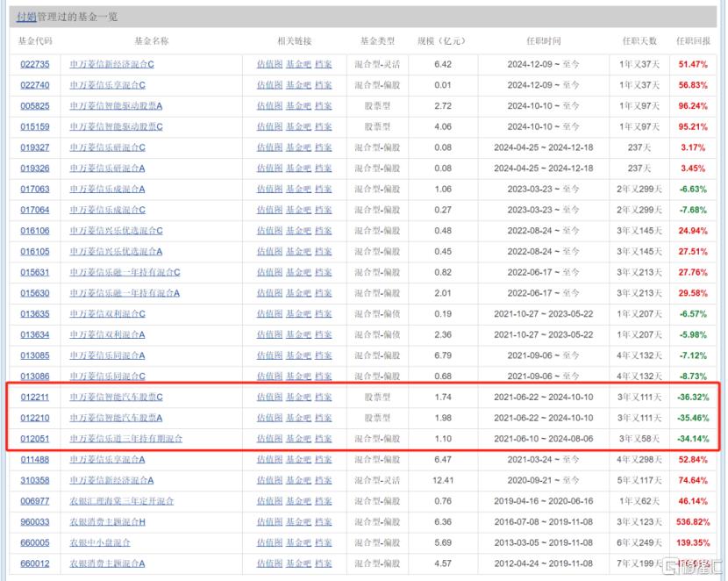The width and height of the screenshot is (728, 581).
Task: Open 基金吧 link for fund 019326
Action: pyautogui.click(x=298, y=169)
